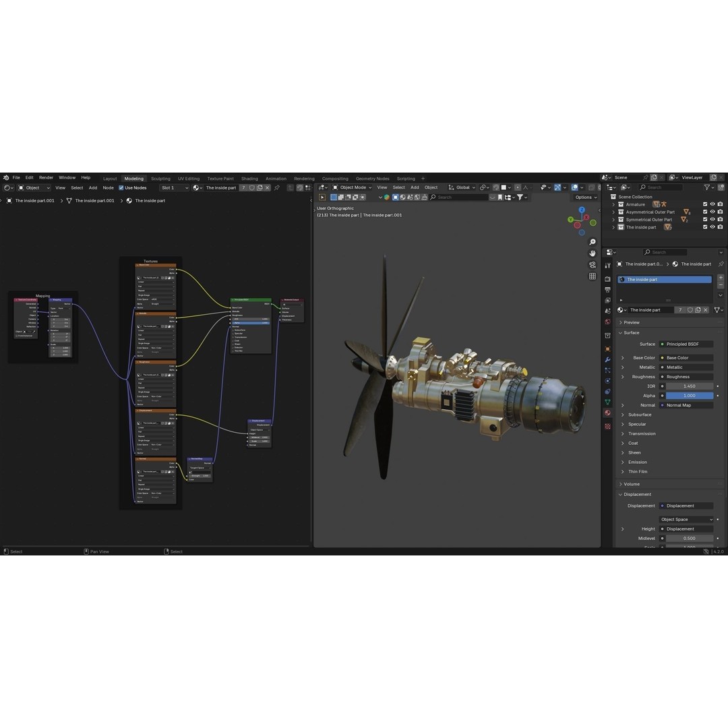Open the Particles properties tab
Image resolution: width=728 pixels, height=728 pixels.
click(x=608, y=370)
